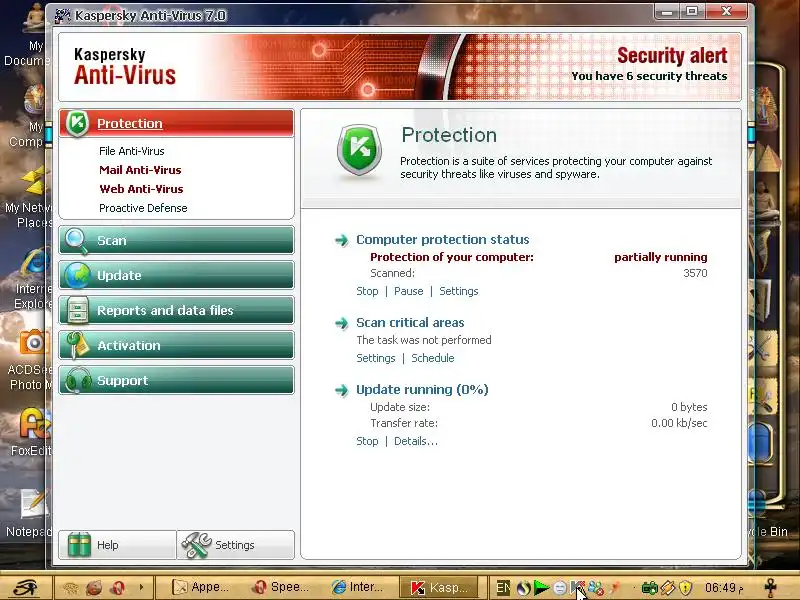Click Scan critical areas heading
This screenshot has height=600, width=800.
point(410,323)
